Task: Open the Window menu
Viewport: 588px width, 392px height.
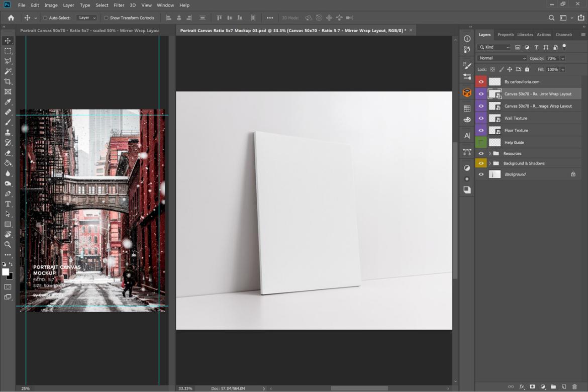Action: (x=165, y=5)
